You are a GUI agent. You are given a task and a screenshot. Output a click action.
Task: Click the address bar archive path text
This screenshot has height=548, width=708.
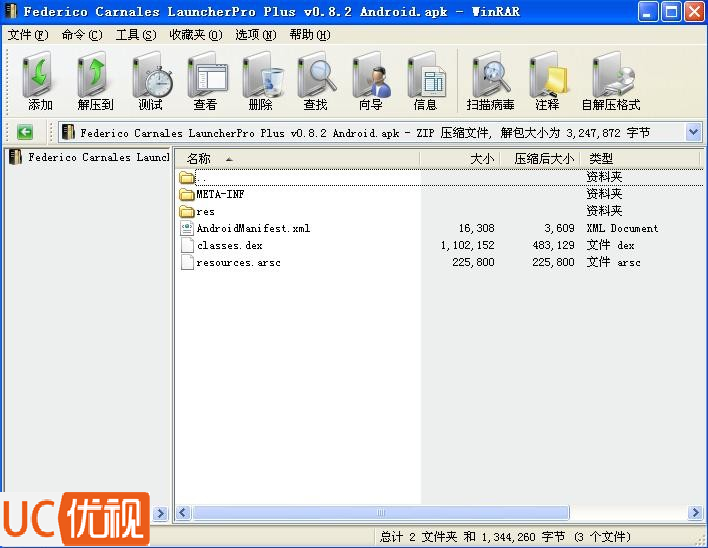tap(365, 133)
